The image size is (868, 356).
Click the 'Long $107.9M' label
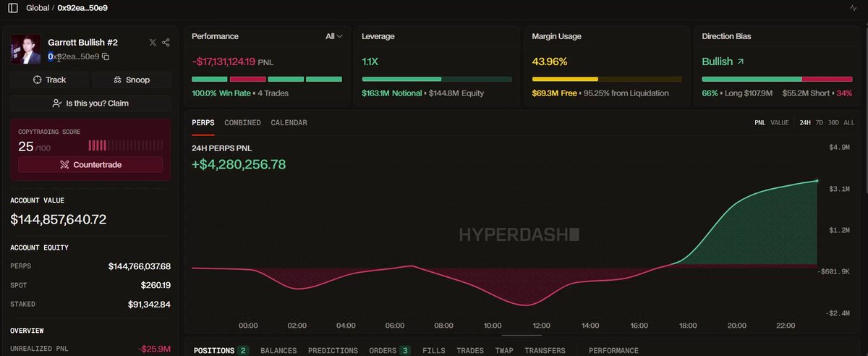pyautogui.click(x=748, y=93)
